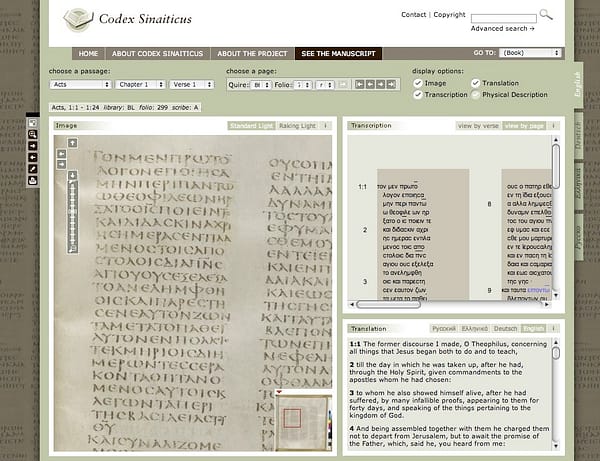Open ABOUT CODEX SINAITICUS menu item
Viewport: 600px width, 461px height.
click(x=158, y=54)
